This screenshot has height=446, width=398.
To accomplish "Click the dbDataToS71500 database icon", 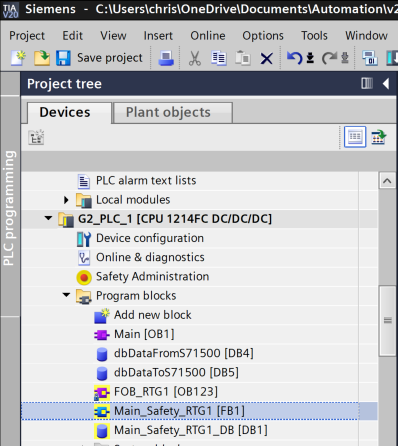I will 102,373.
